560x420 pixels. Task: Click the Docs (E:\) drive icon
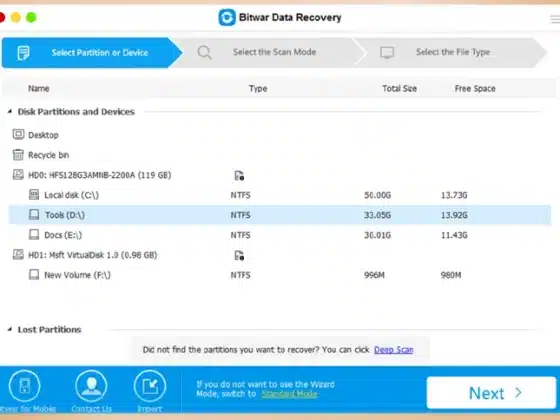click(34, 235)
